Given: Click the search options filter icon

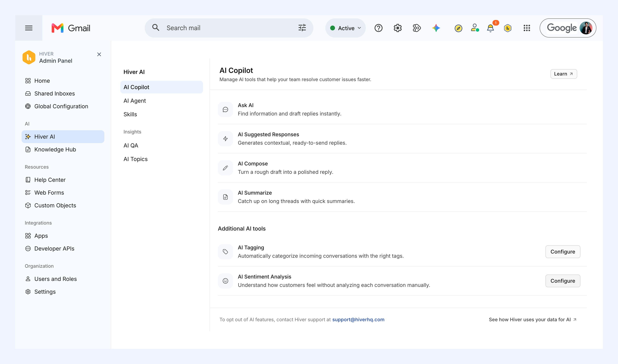Looking at the screenshot, I should click(x=302, y=28).
